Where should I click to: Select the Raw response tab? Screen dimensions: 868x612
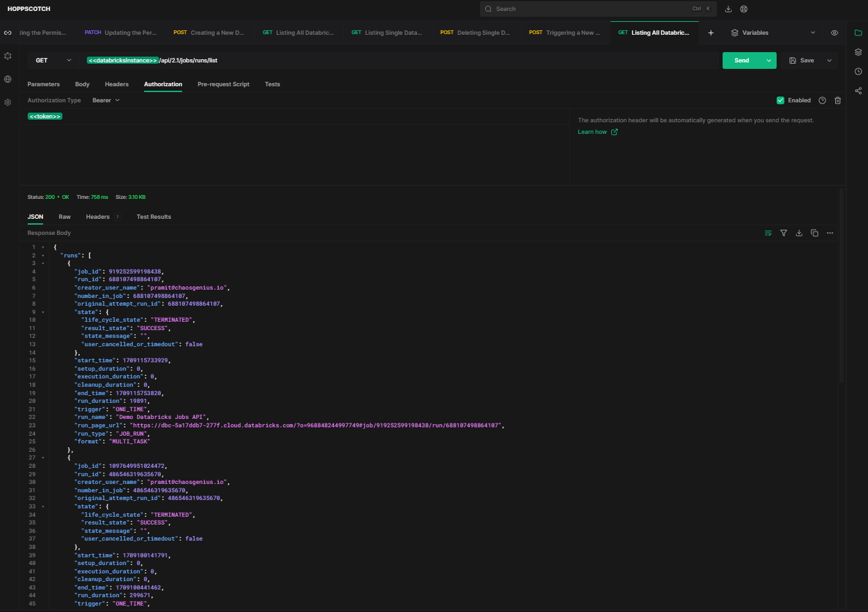[64, 217]
